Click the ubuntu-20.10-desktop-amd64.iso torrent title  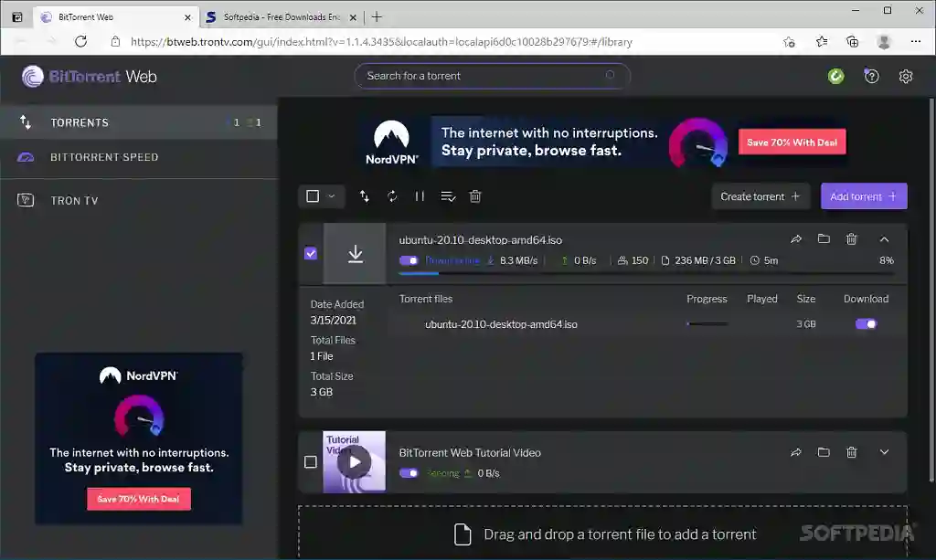click(x=481, y=239)
